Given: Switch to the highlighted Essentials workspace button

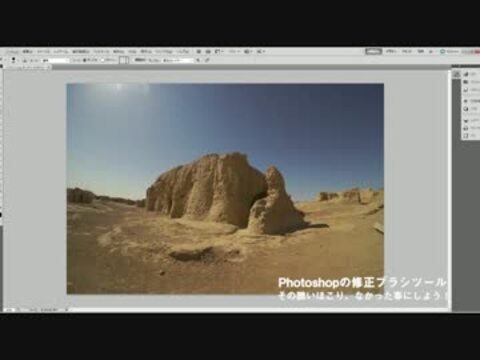Looking at the screenshot, I should [x=373, y=51].
